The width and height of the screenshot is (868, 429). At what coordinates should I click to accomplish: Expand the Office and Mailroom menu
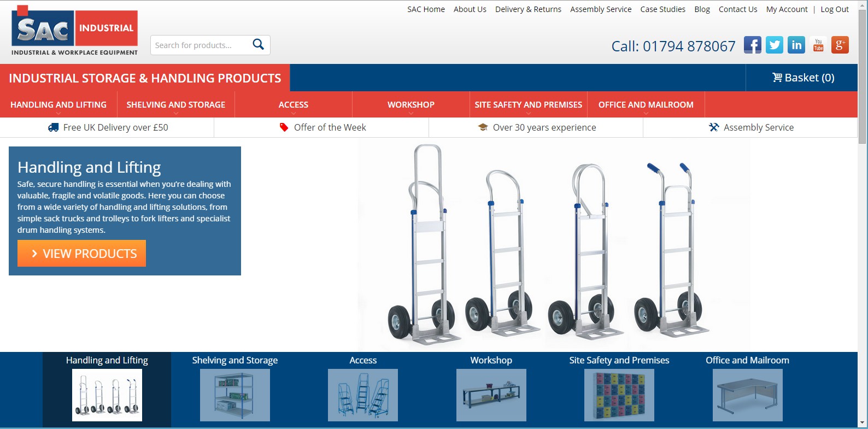pos(646,104)
